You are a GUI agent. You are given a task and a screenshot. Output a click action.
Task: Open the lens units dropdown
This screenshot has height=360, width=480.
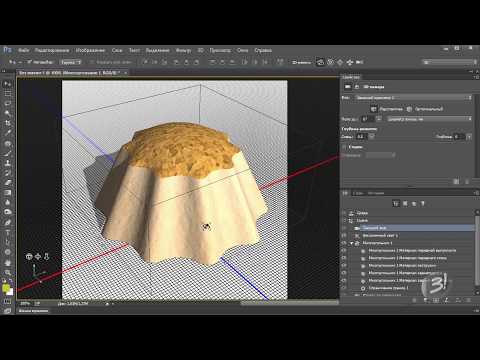pos(429,119)
